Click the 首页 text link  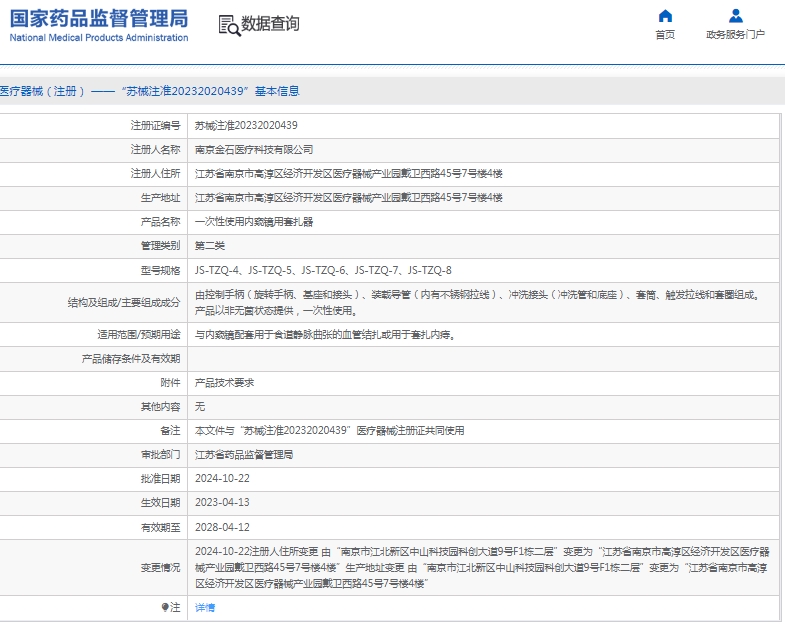tap(665, 35)
